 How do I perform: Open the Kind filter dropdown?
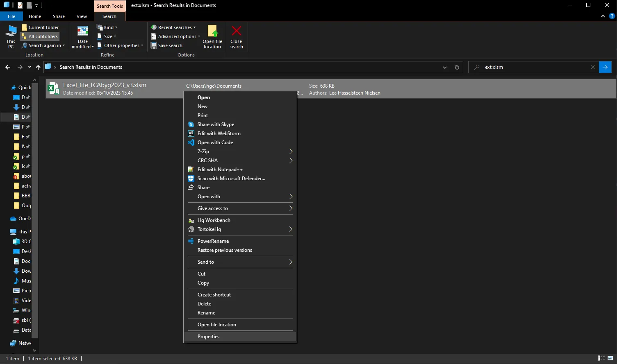coord(107,27)
